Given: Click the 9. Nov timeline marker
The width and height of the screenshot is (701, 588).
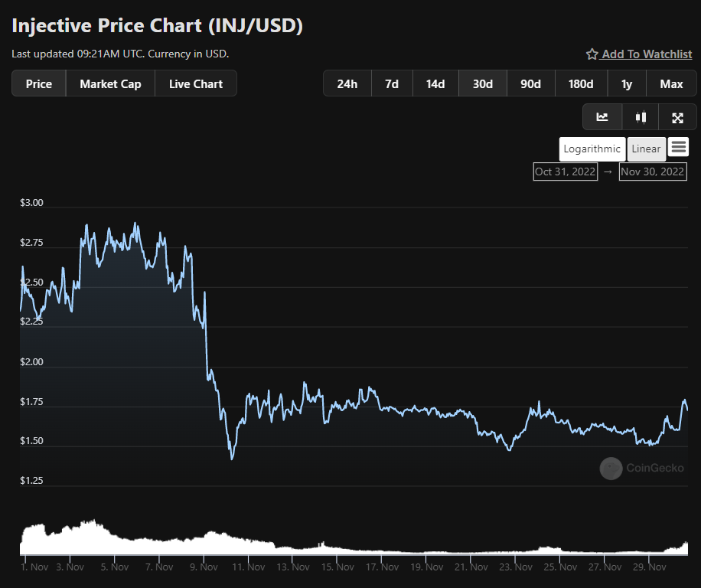Looking at the screenshot, I should (204, 567).
